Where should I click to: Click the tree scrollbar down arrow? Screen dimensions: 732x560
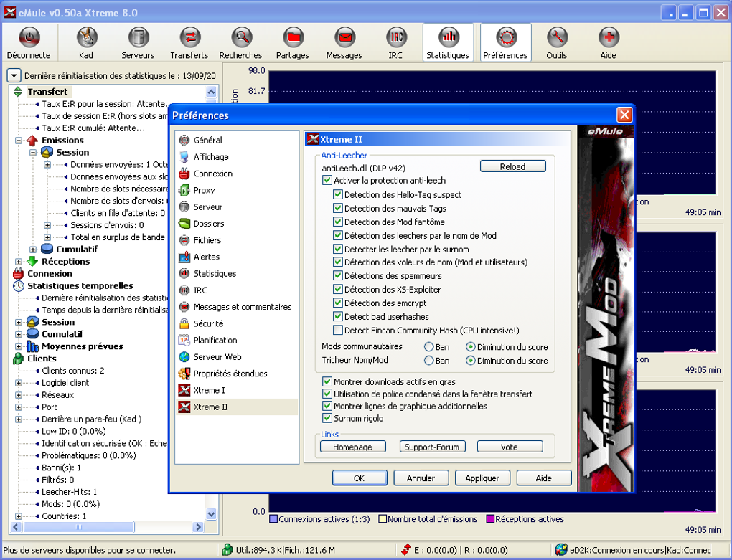(211, 514)
